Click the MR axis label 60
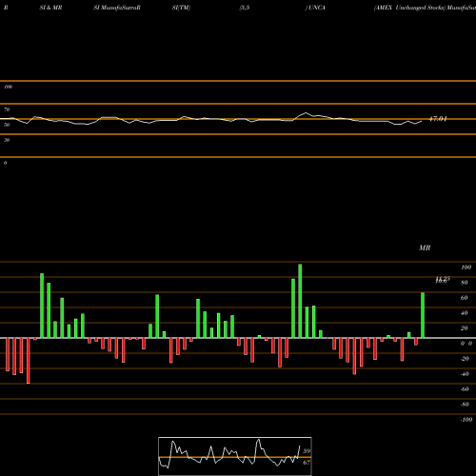This screenshot has width=476, height=476. coord(465,298)
